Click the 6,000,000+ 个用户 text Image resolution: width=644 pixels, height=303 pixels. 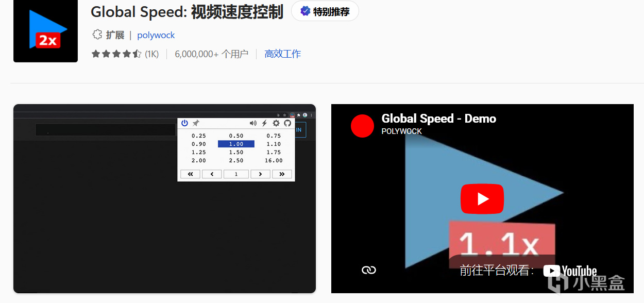(x=212, y=54)
